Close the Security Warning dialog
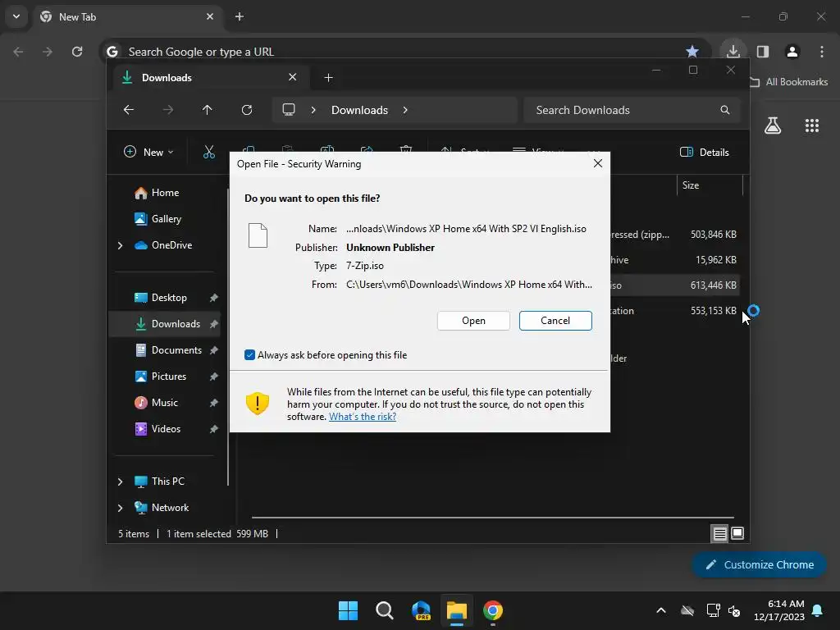Viewport: 840px width, 630px height. click(598, 163)
